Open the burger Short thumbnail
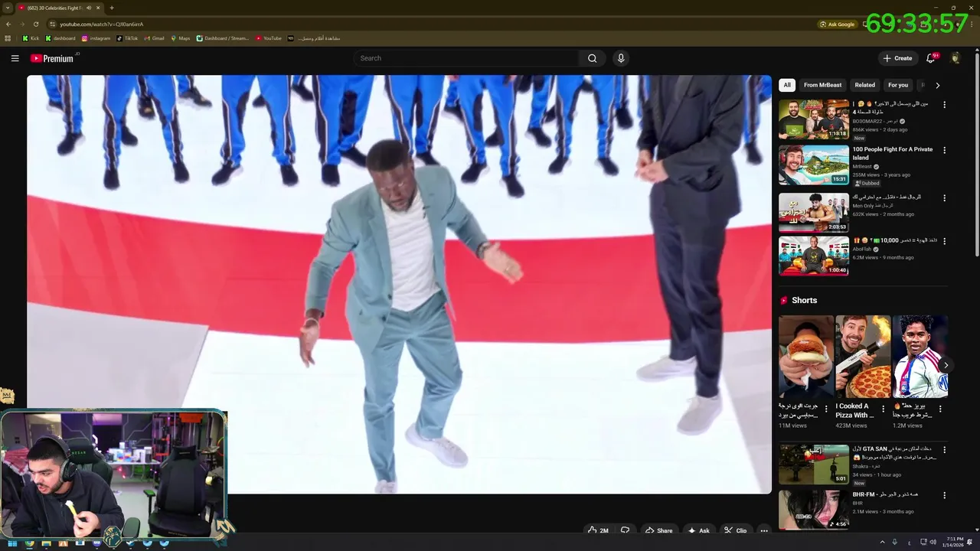 pos(806,357)
